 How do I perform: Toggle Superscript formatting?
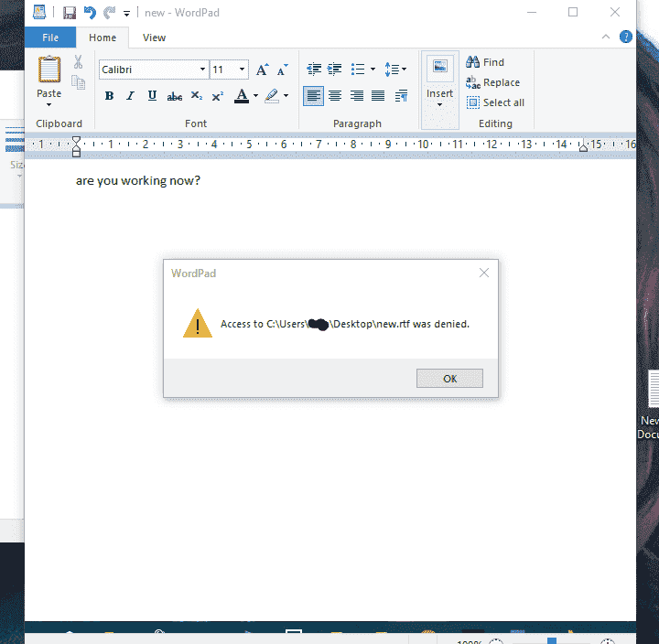(217, 96)
